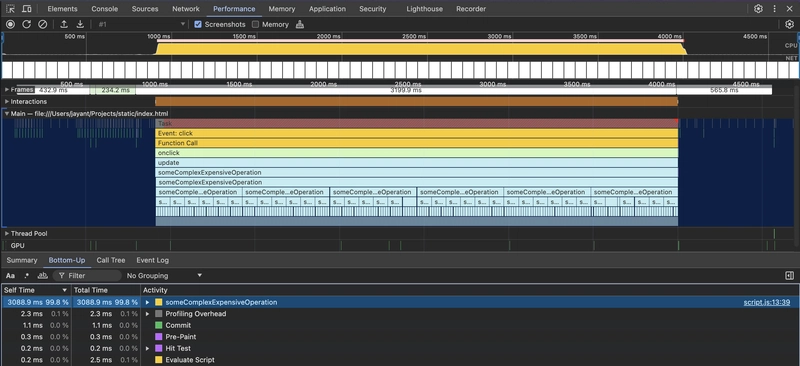800x366 pixels.
Task: Load a profile with upload icon
Action: (x=64, y=24)
